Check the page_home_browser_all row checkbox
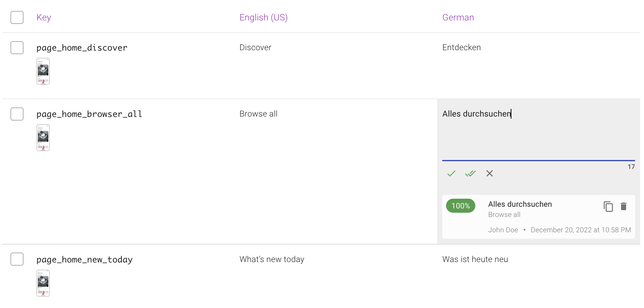This screenshot has height=308, width=644. coord(17,114)
